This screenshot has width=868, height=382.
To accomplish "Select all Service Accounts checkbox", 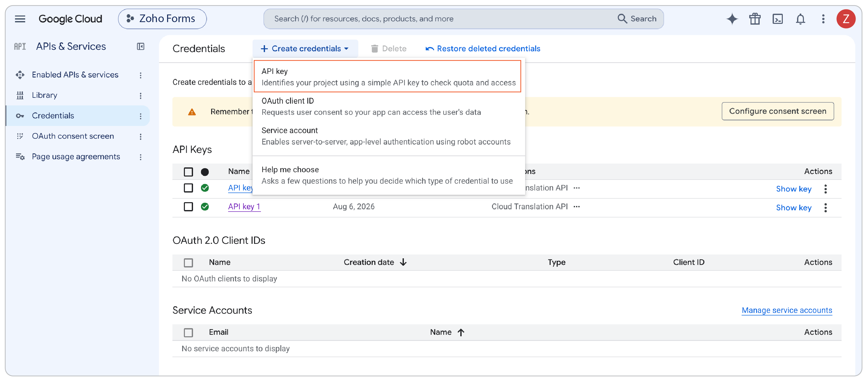I will [188, 333].
